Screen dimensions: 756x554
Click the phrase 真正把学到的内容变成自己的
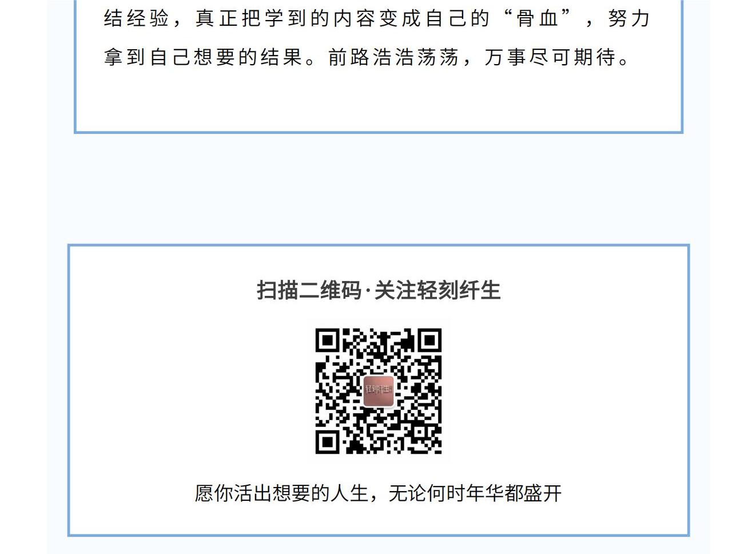pyautogui.click(x=343, y=18)
